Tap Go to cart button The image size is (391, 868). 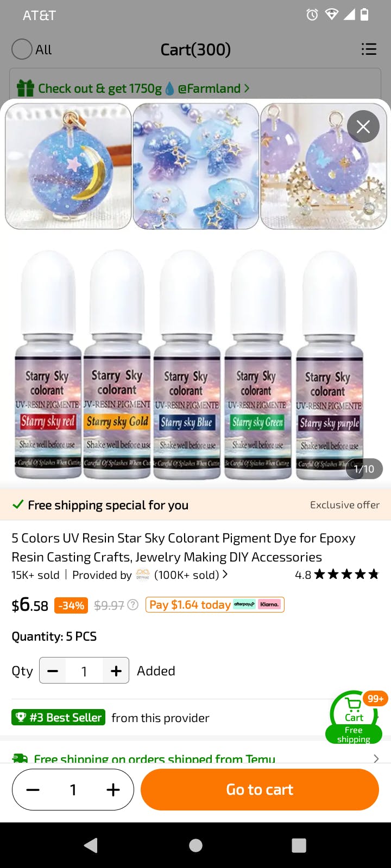point(260,790)
